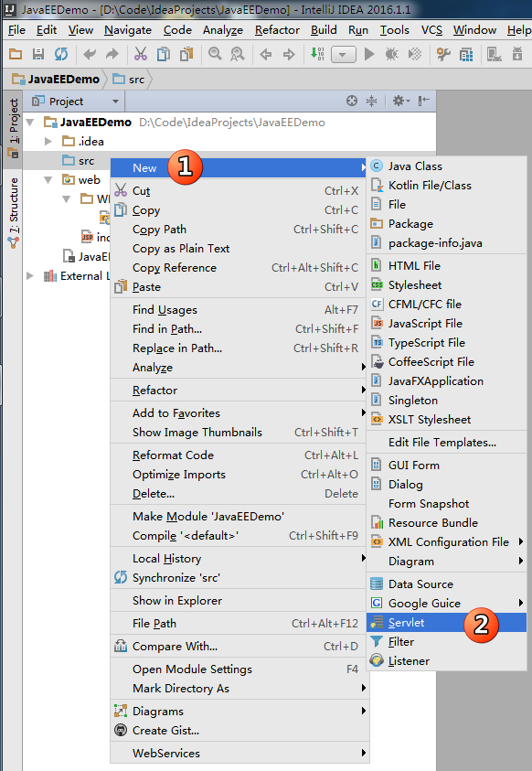Expand the External Libraries node arrow
This screenshot has height=771, width=532.
tap(30, 276)
